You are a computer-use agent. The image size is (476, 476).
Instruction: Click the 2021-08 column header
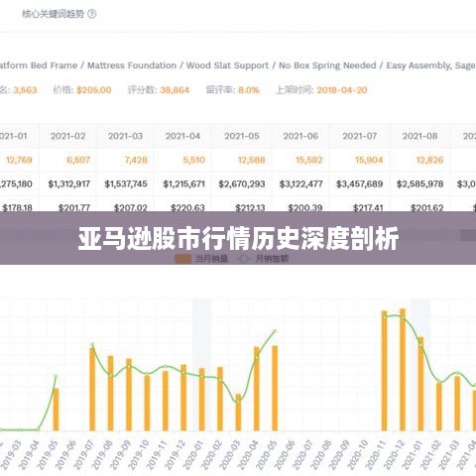(x=419, y=136)
